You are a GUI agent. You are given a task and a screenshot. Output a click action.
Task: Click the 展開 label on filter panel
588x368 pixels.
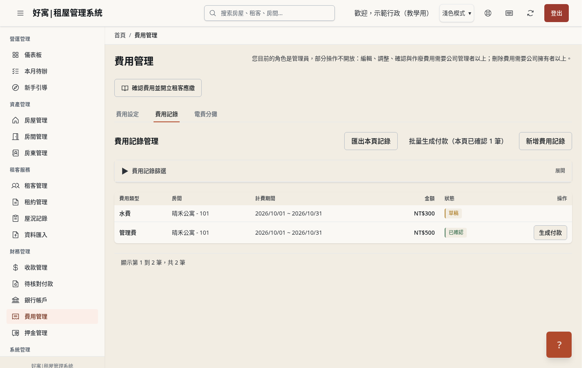point(560,171)
